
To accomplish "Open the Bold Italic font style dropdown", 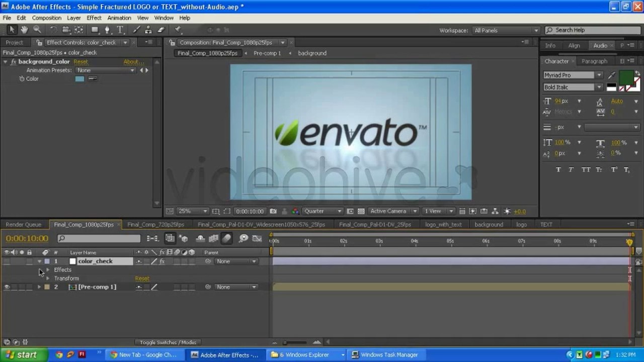I will (573, 87).
